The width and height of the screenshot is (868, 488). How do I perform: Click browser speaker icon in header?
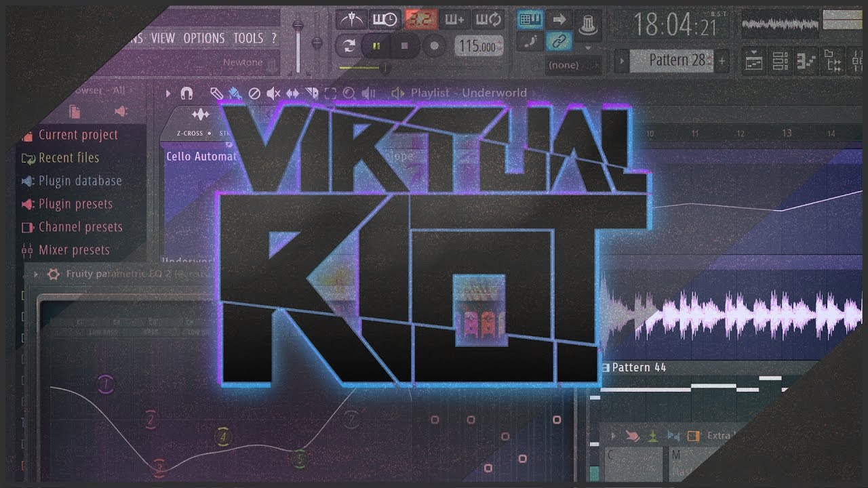pyautogui.click(x=121, y=112)
